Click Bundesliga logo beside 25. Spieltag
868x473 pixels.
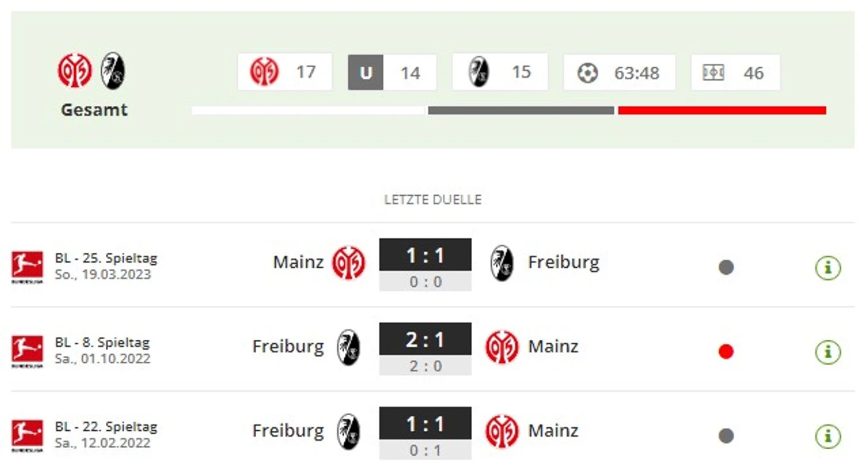click(x=27, y=267)
